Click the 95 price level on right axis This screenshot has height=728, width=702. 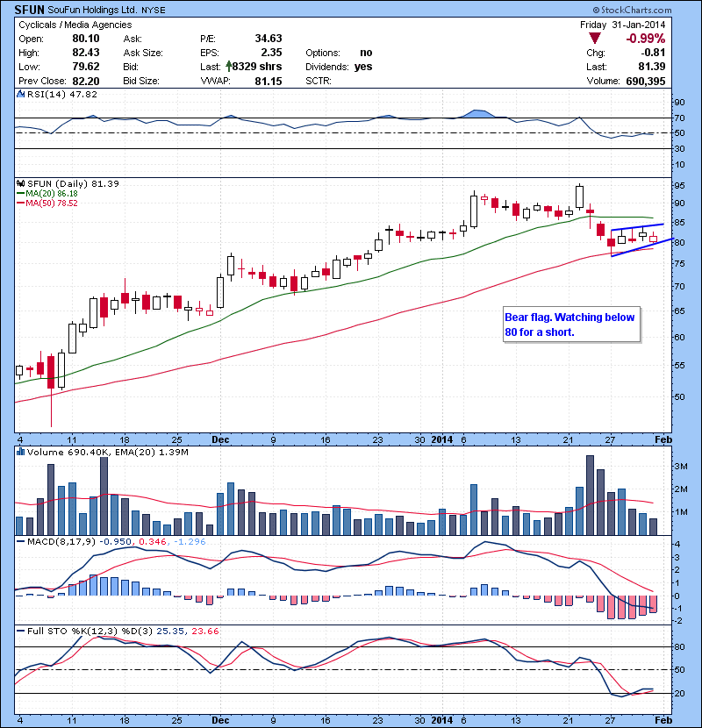[679, 186]
